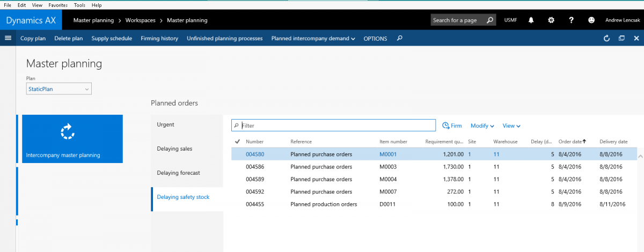
Task: Open the View menu in the menu bar
Action: point(37,5)
